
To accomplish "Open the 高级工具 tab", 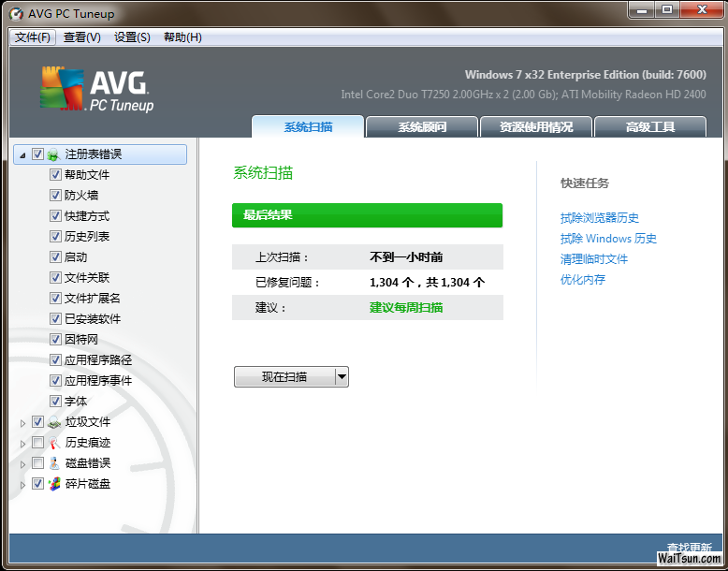I will 649,127.
